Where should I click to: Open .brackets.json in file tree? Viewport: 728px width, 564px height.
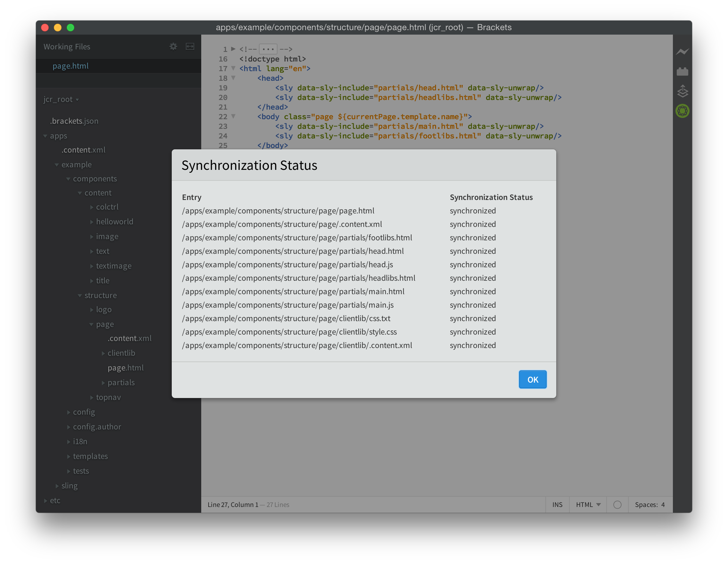(x=74, y=121)
